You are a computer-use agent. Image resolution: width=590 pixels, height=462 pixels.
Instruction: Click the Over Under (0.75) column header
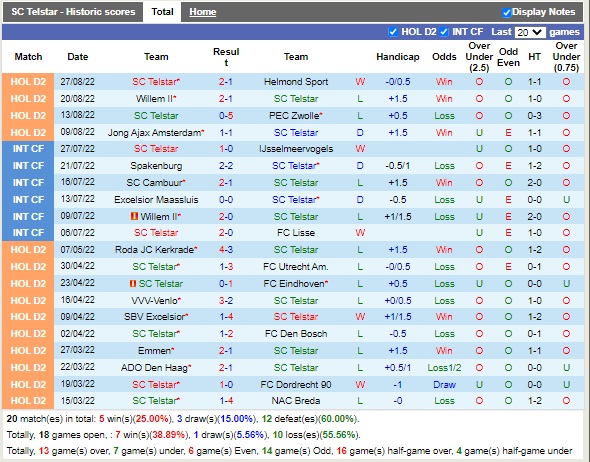(566, 57)
